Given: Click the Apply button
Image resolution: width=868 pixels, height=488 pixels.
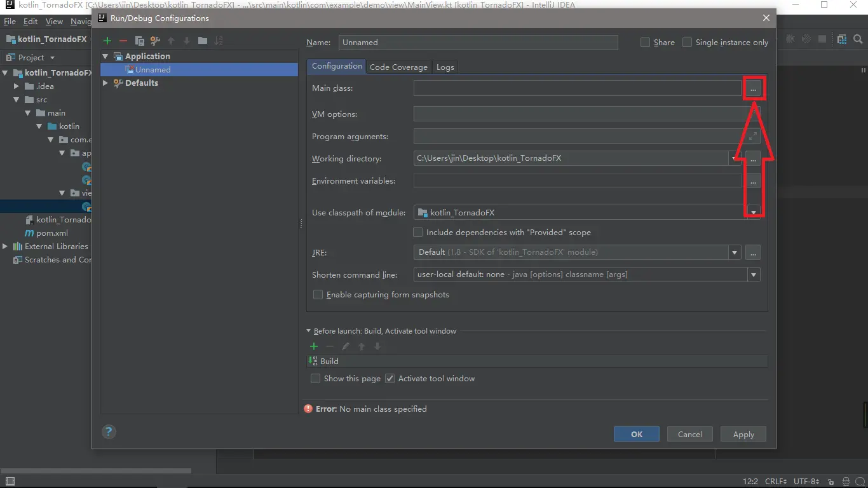Looking at the screenshot, I should (x=743, y=435).
